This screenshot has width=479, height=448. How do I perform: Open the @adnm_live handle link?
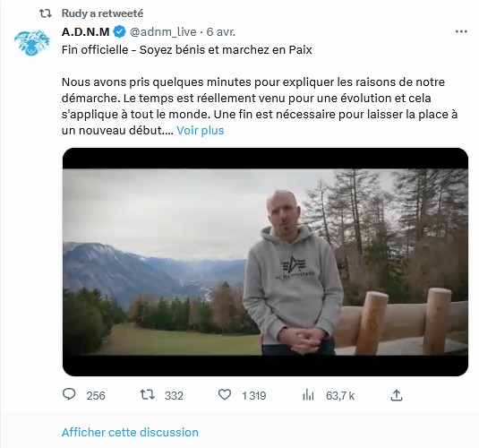(x=163, y=31)
